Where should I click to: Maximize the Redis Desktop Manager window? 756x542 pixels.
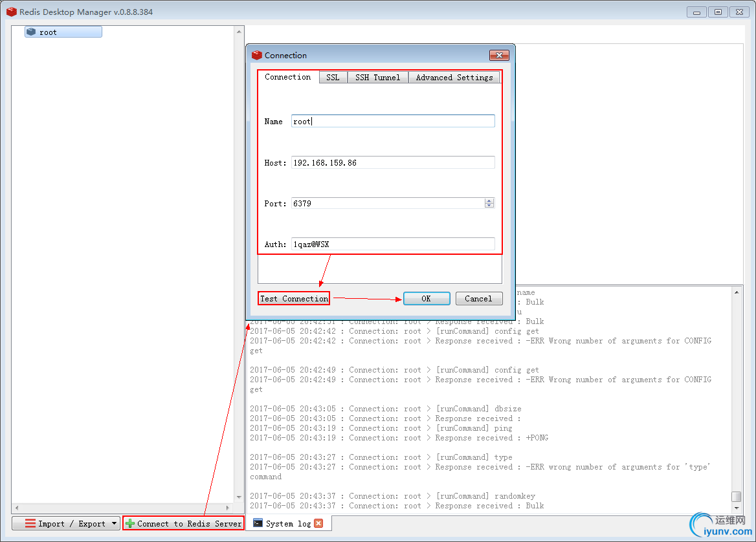pyautogui.click(x=718, y=12)
